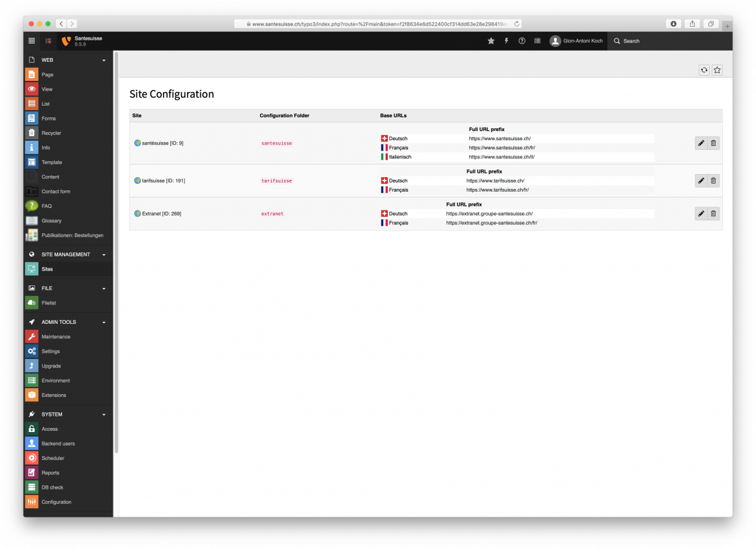
Task: Open the Extensions box icon
Action: pos(31,396)
